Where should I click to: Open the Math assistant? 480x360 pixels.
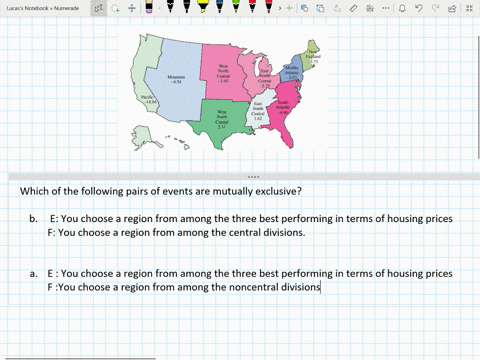[x=370, y=8]
